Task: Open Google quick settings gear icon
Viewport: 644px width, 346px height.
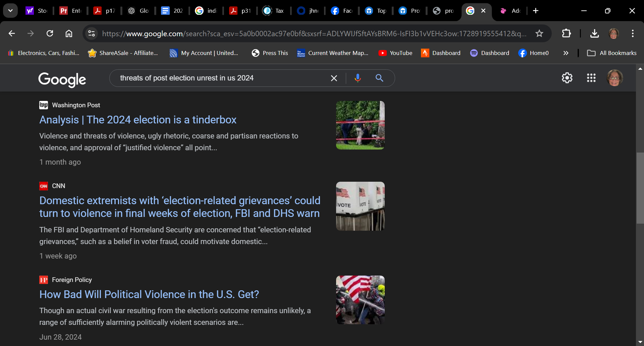Action: [x=567, y=78]
